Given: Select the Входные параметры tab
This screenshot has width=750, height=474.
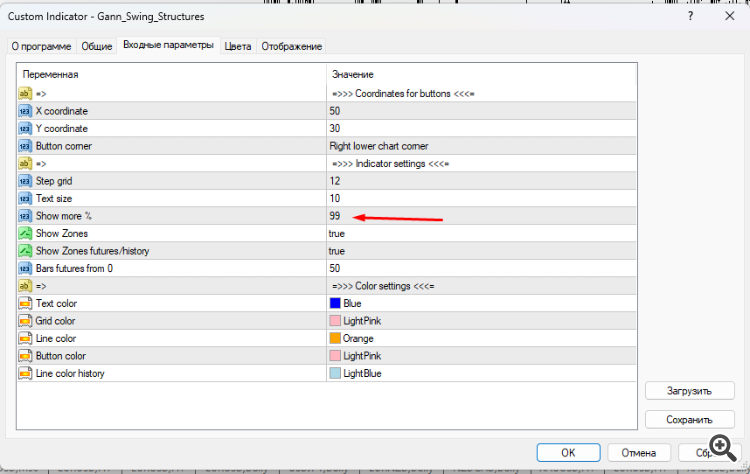Looking at the screenshot, I should click(168, 45).
